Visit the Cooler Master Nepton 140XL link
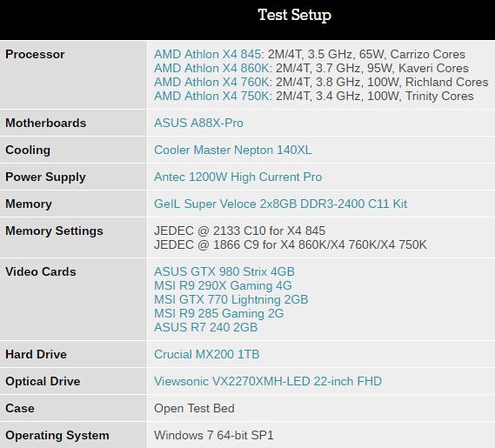This screenshot has height=448, width=495. coord(232,150)
